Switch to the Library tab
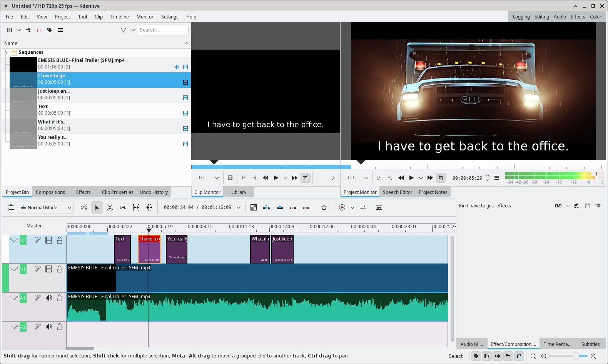 tap(239, 192)
